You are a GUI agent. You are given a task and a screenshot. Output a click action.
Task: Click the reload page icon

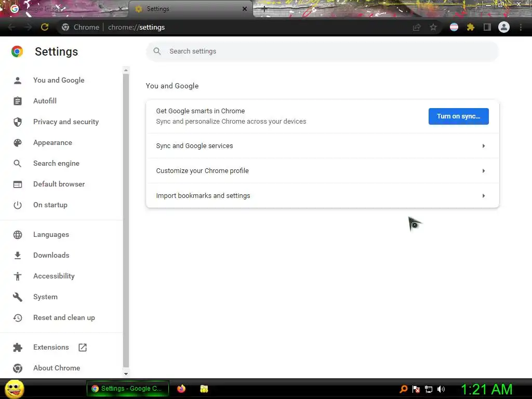(45, 27)
